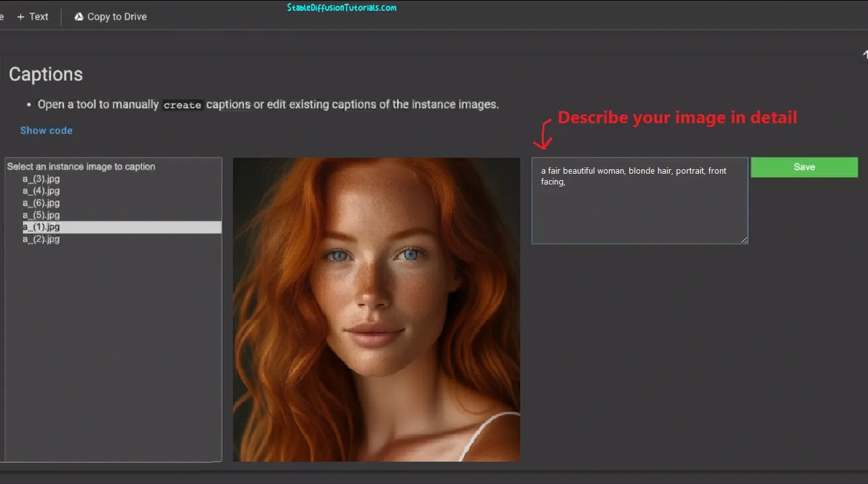The height and width of the screenshot is (484, 868).
Task: Click the scroll-up arrow at the top right
Action: pos(864,55)
